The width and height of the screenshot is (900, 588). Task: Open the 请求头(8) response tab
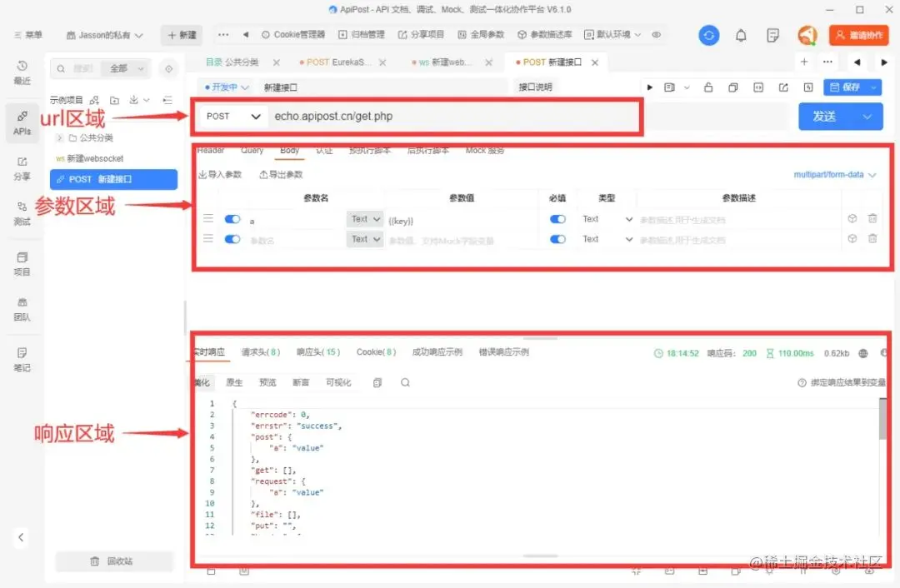click(261, 352)
